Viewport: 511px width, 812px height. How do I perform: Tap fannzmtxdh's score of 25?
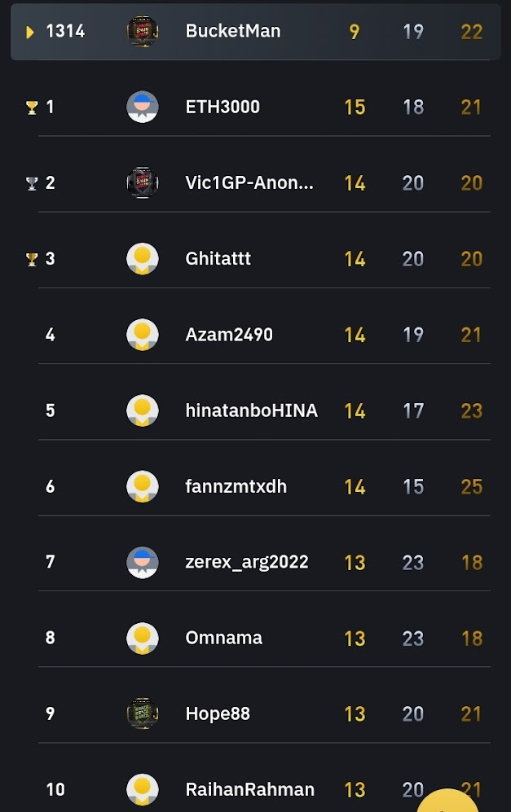[x=472, y=487]
